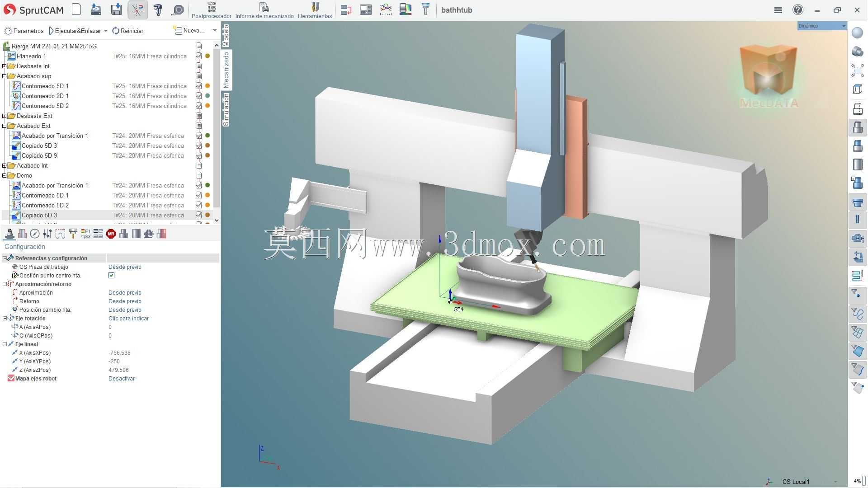This screenshot has width=868, height=488.
Task: Open the sliders parameters tab icon
Action: (47, 234)
